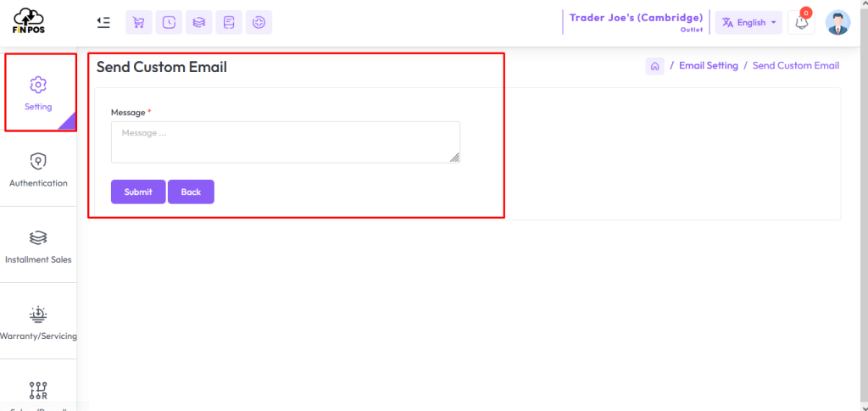This screenshot has height=411, width=868.
Task: Click the home icon in the breadcrumb
Action: pyautogui.click(x=654, y=66)
